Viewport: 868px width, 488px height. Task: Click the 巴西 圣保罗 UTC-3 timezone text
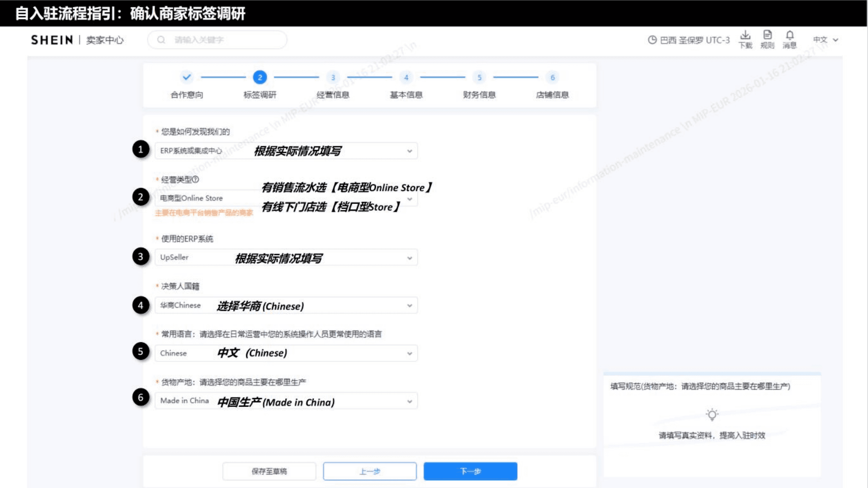[695, 40]
